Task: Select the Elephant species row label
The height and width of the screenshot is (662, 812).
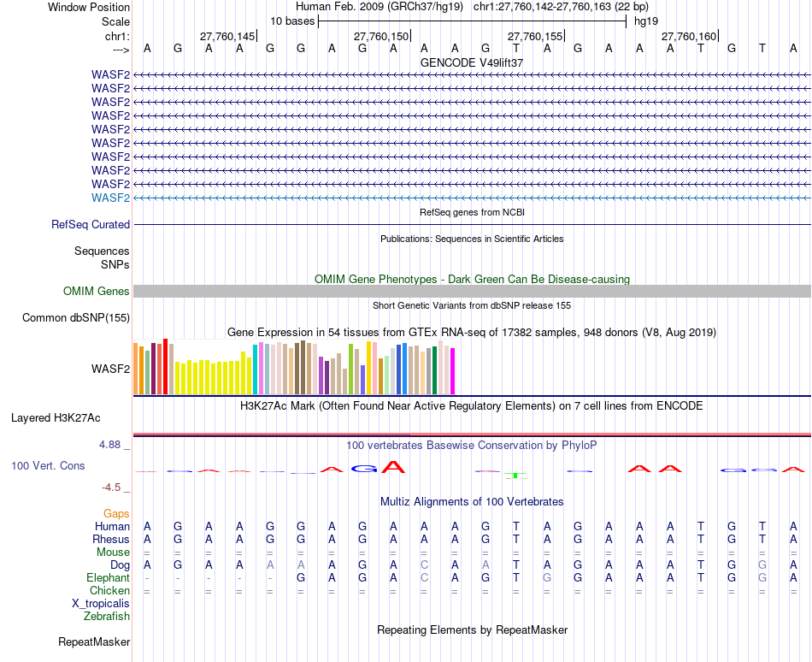Action: 109,578
